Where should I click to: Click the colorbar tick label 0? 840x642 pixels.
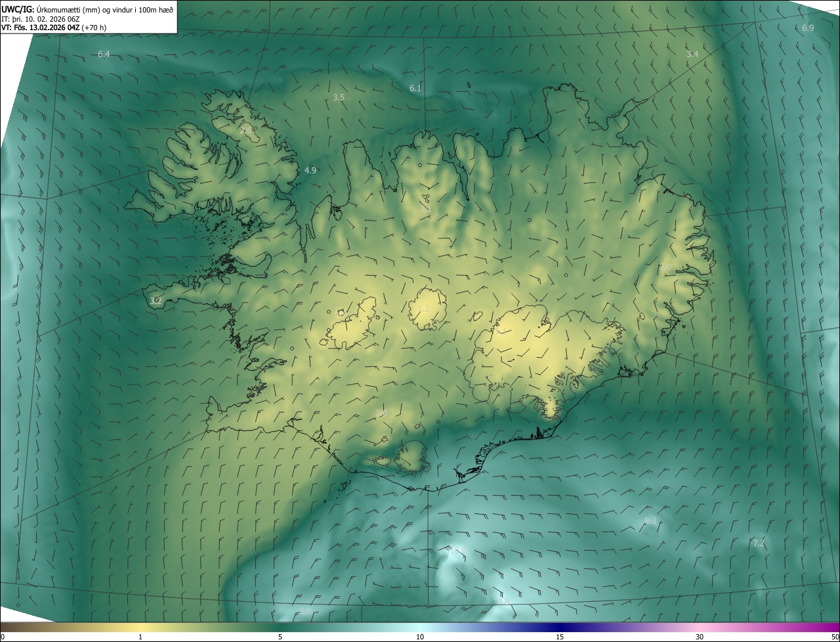tap(3, 637)
